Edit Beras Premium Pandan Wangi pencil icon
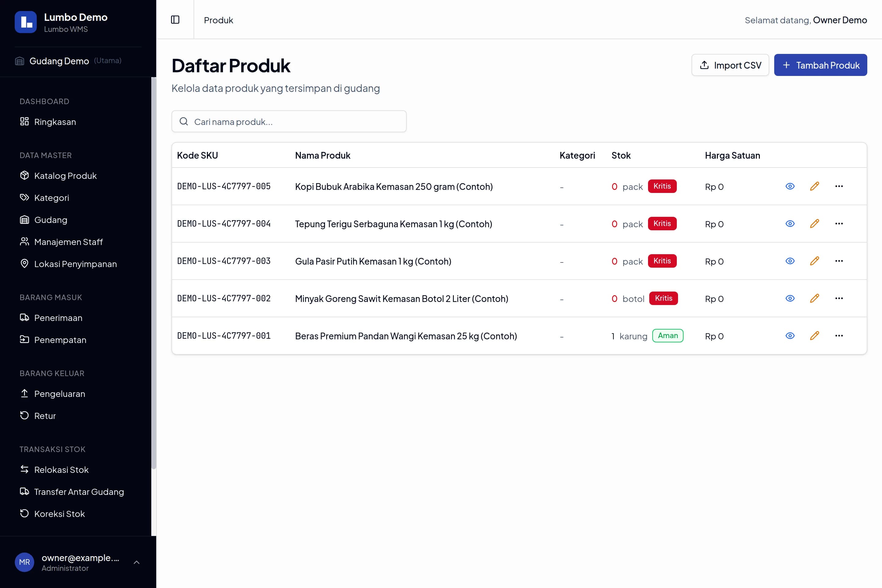 [x=815, y=336]
